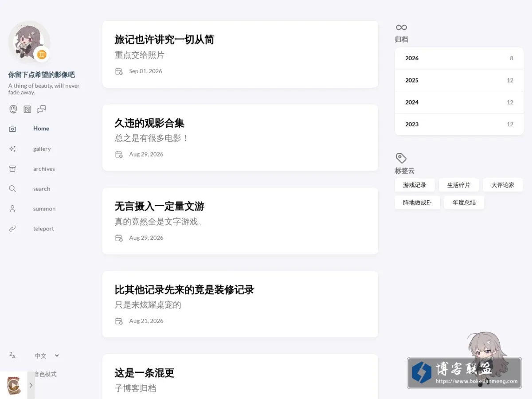The width and height of the screenshot is (532, 399).
Task: Click the chat bubbles icon
Action: [42, 109]
